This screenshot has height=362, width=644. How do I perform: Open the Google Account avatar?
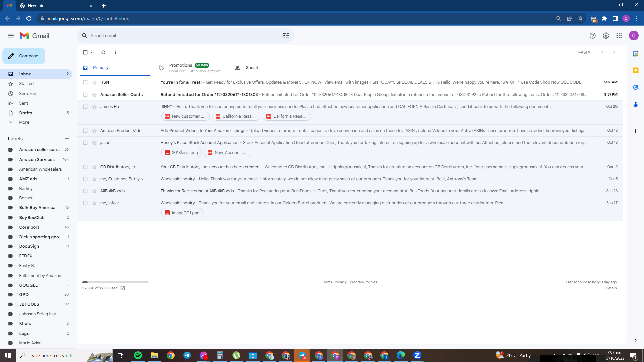(634, 36)
